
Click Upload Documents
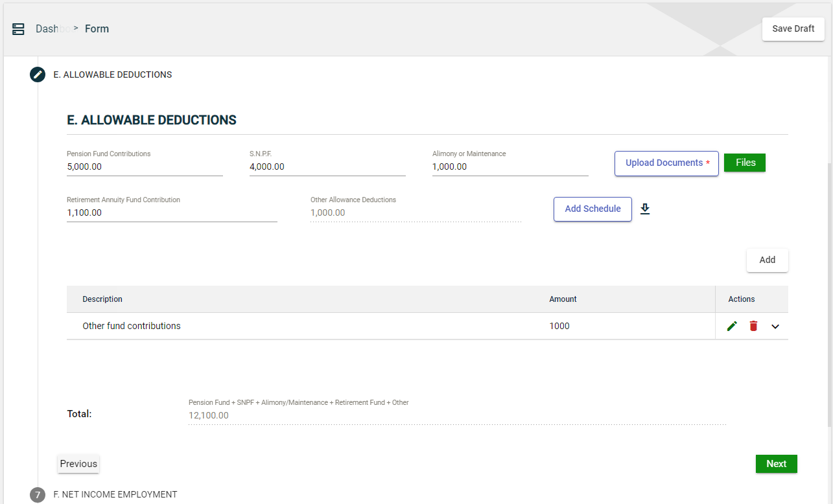(x=666, y=163)
